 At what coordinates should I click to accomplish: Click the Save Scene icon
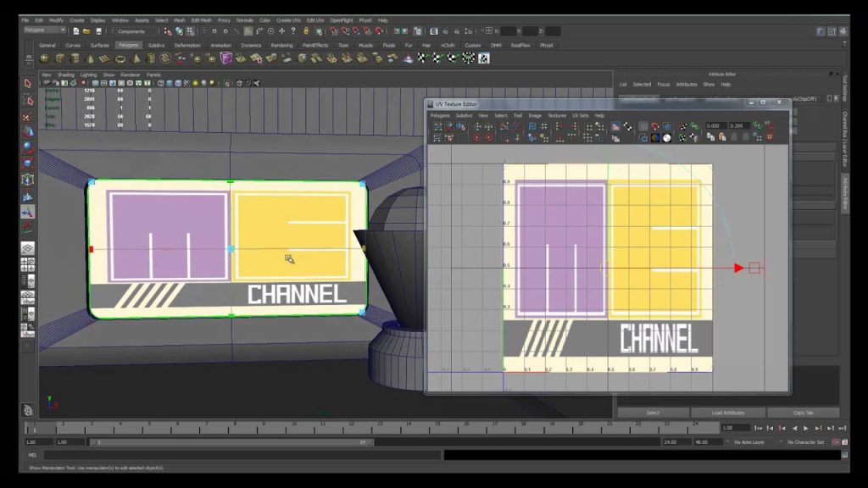[x=98, y=31]
